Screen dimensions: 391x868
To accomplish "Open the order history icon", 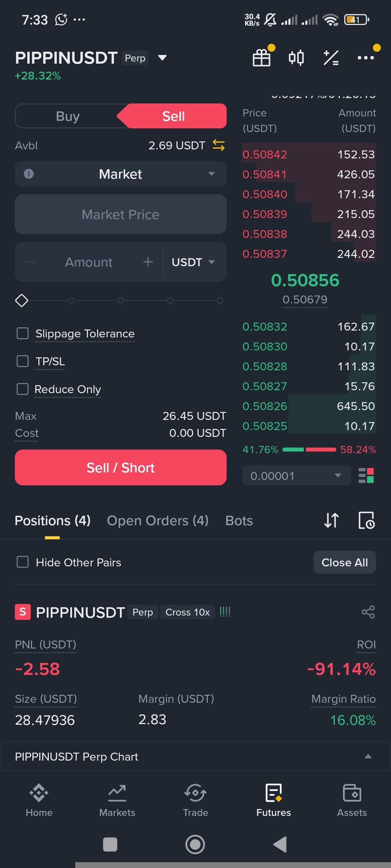I will tap(366, 520).
